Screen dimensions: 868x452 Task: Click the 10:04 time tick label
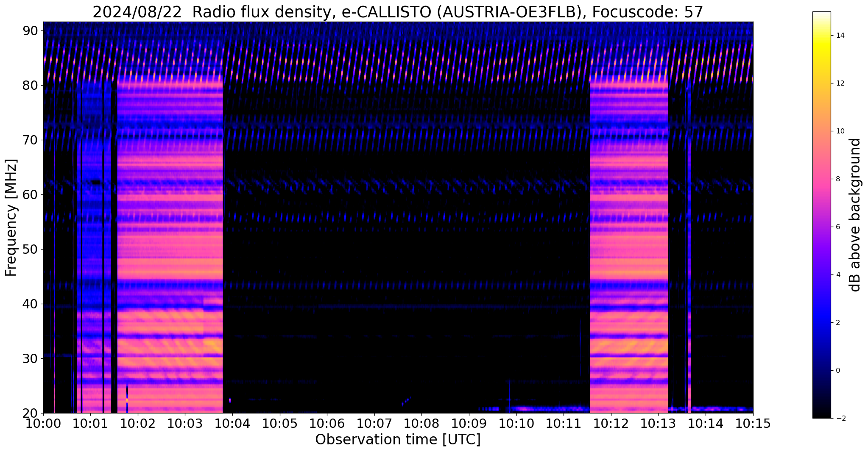tap(232, 423)
